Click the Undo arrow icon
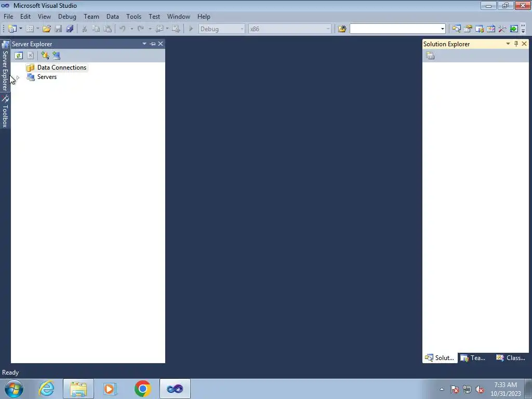This screenshot has height=399, width=532. point(123,29)
